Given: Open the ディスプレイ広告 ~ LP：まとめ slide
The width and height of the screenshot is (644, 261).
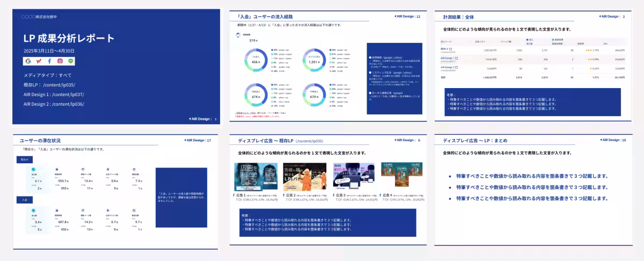Looking at the screenshot, I should [x=533, y=189].
